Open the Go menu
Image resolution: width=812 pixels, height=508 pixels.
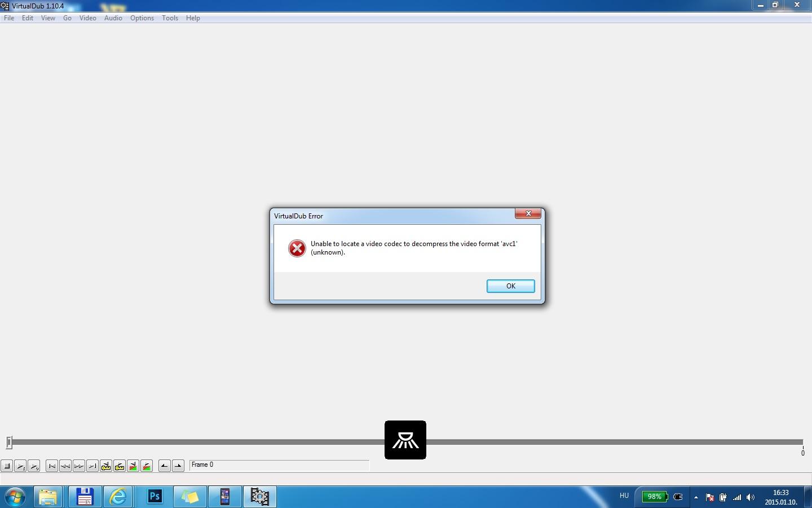(67, 18)
